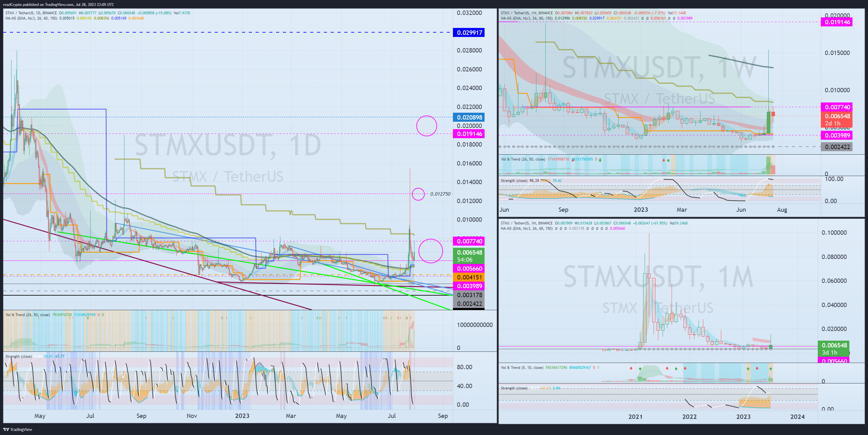Click the 'Aug' label on 1W time axis
868x435 pixels.
pyautogui.click(x=782, y=210)
